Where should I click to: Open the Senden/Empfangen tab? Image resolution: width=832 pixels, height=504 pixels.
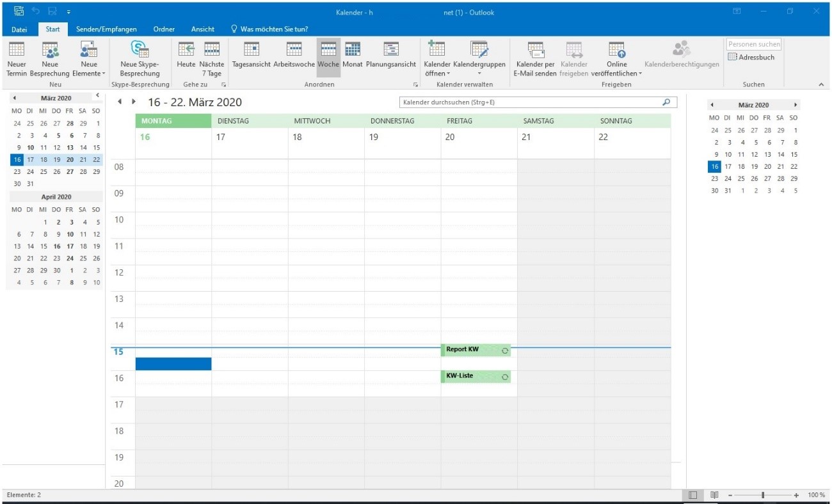pos(106,29)
